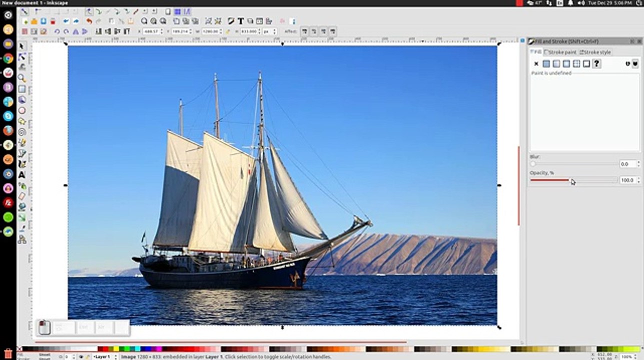Select the Bezier pen tool

coord(22,153)
